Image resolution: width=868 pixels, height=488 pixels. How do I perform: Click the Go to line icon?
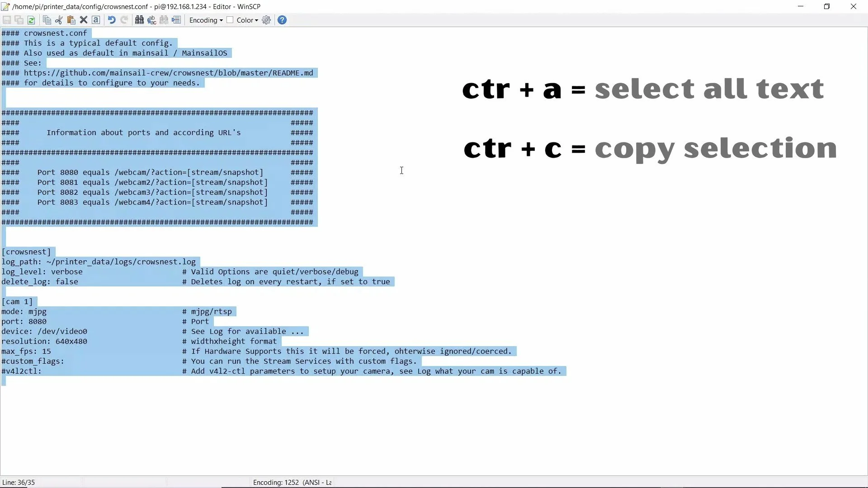point(176,20)
